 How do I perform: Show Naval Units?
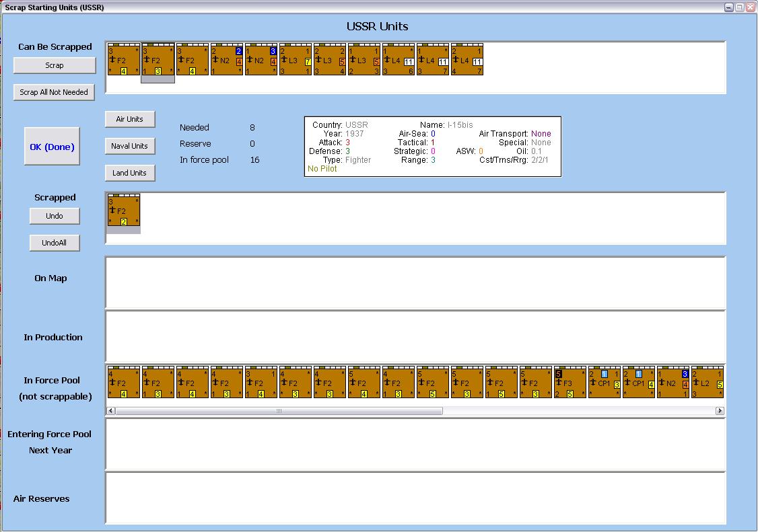tap(129, 146)
